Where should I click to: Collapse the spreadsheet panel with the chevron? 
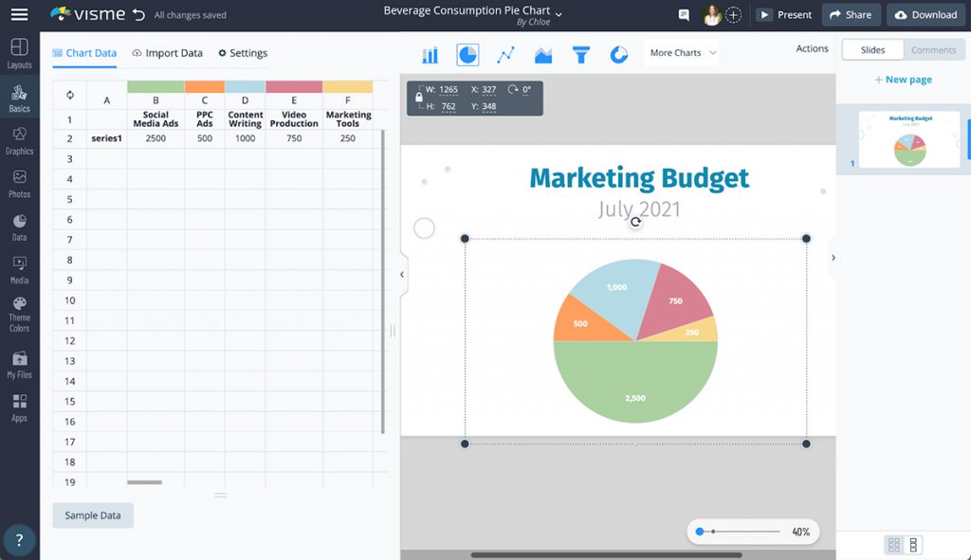(401, 275)
